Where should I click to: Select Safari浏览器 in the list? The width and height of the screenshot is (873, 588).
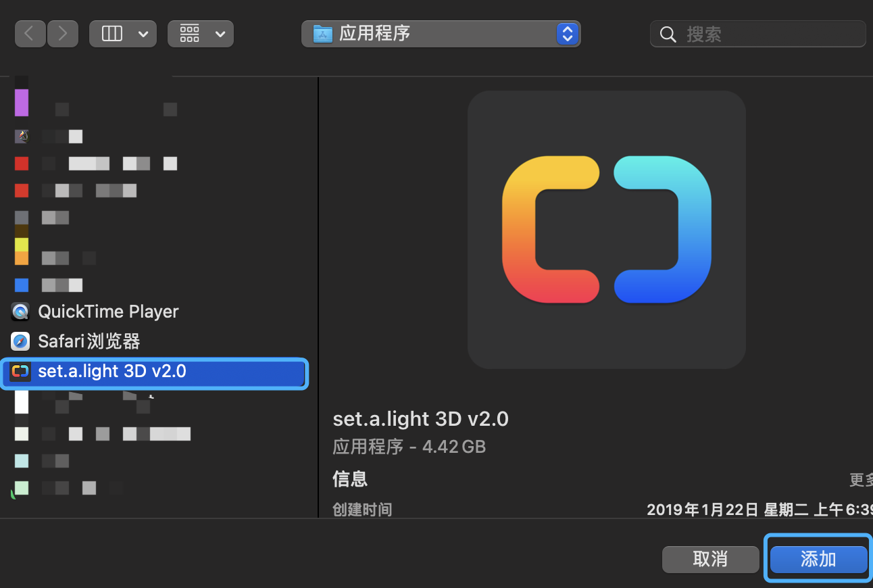click(x=89, y=341)
